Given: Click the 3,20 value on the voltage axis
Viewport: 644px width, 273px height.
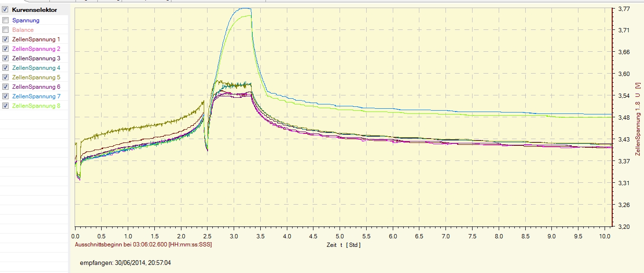Looking at the screenshot, I should (624, 227).
